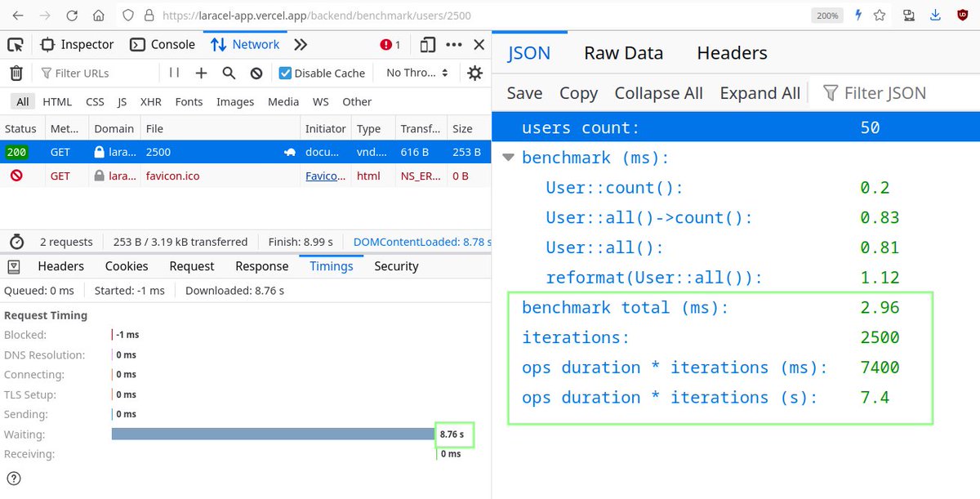
Task: Click the element picker icon in DevTools
Action: point(16,45)
